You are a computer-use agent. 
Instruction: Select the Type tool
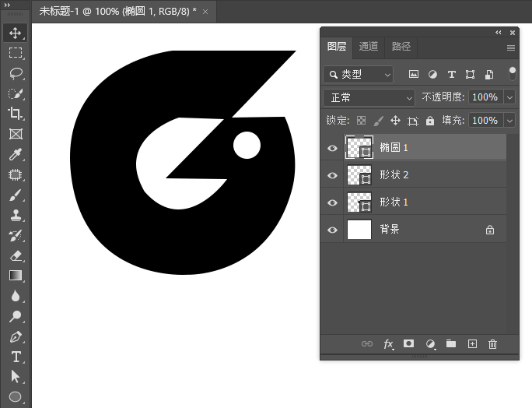pyautogui.click(x=16, y=357)
